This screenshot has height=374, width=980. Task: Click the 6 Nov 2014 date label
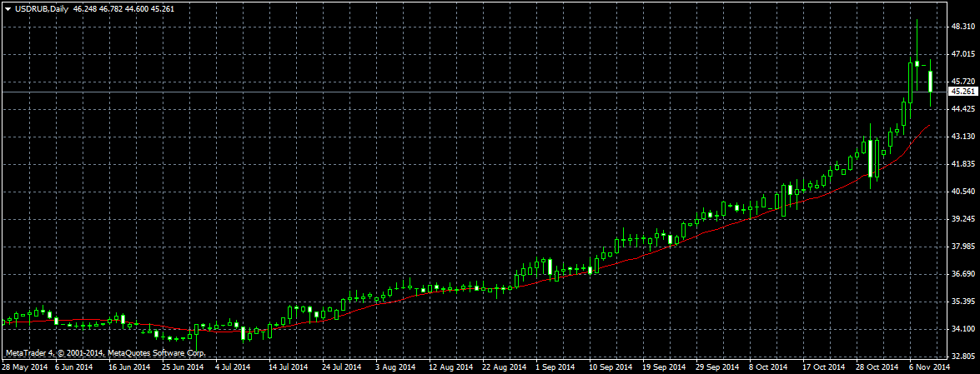pyautogui.click(x=928, y=367)
